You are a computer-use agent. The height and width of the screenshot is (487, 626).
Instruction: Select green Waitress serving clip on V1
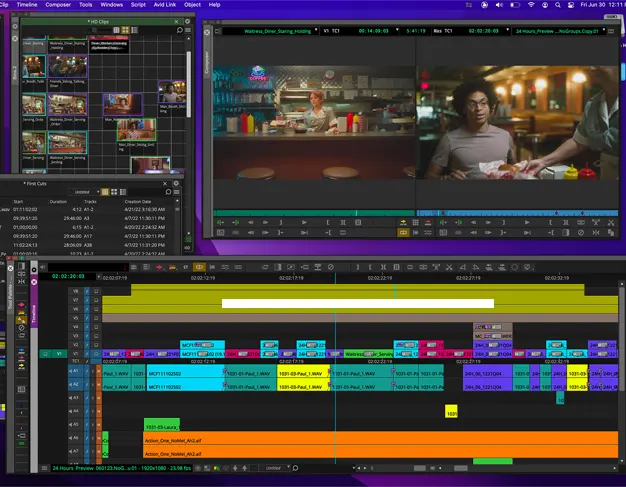pos(368,354)
